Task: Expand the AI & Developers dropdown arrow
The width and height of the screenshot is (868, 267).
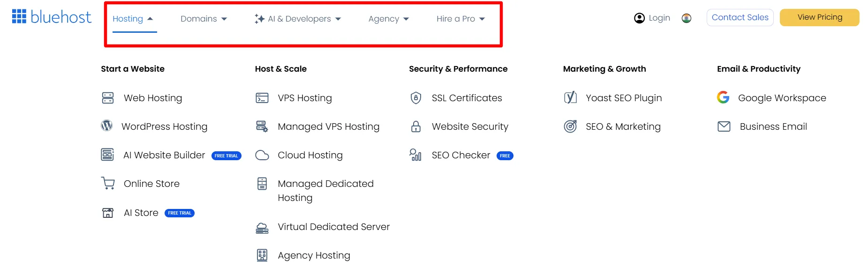Action: pos(338,19)
